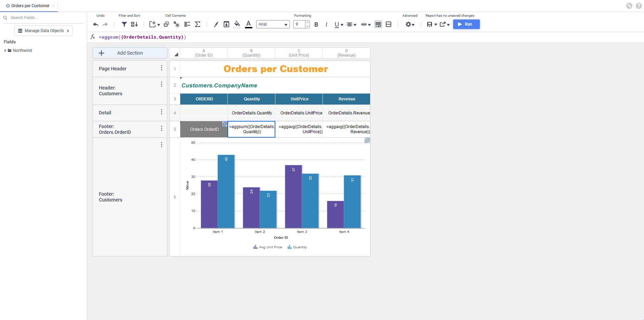The height and width of the screenshot is (320, 644).
Task: Click the Export report icon
Action: click(x=443, y=24)
